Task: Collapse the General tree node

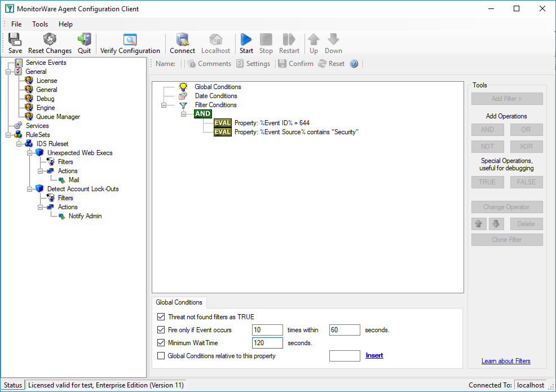Action: (x=8, y=72)
